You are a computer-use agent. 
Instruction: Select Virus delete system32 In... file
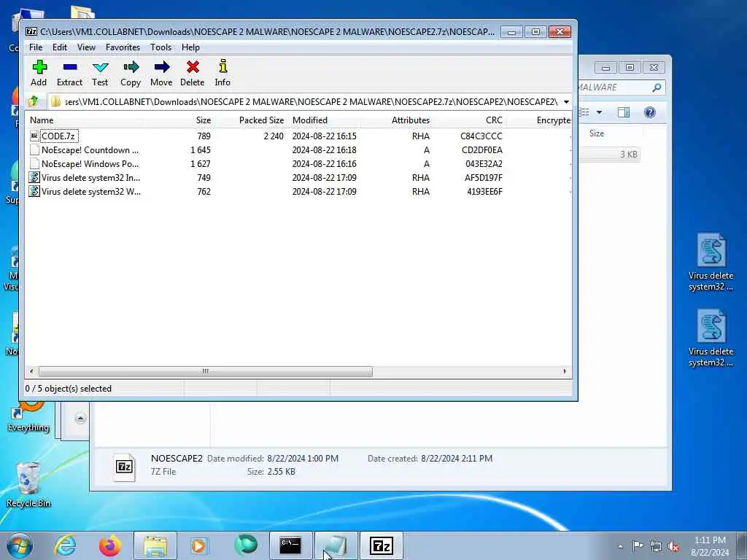pos(90,178)
